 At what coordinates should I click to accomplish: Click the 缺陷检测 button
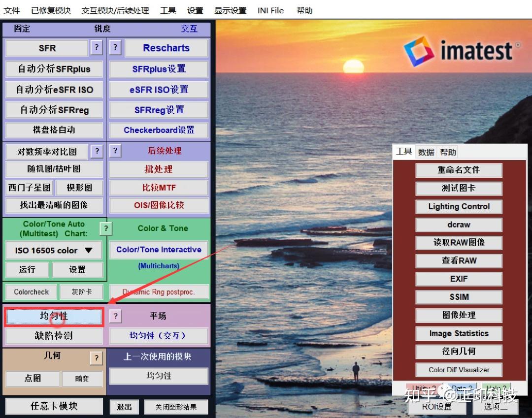coord(54,335)
